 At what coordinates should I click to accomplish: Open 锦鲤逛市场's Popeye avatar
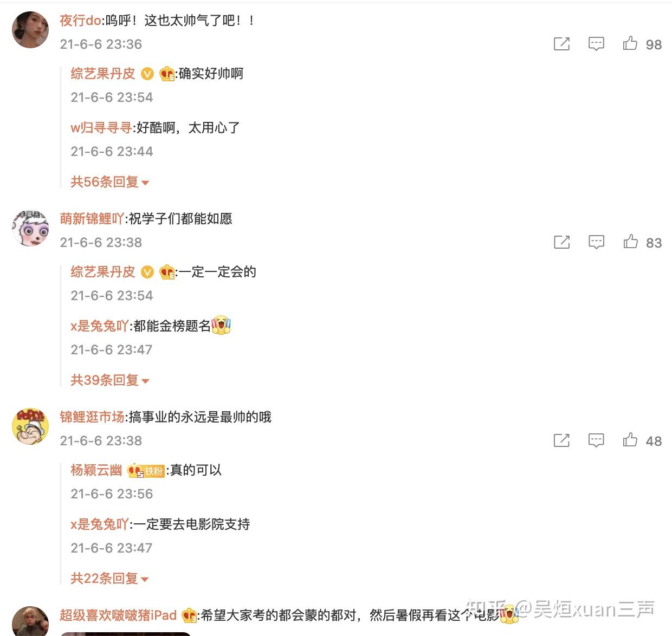(30, 426)
